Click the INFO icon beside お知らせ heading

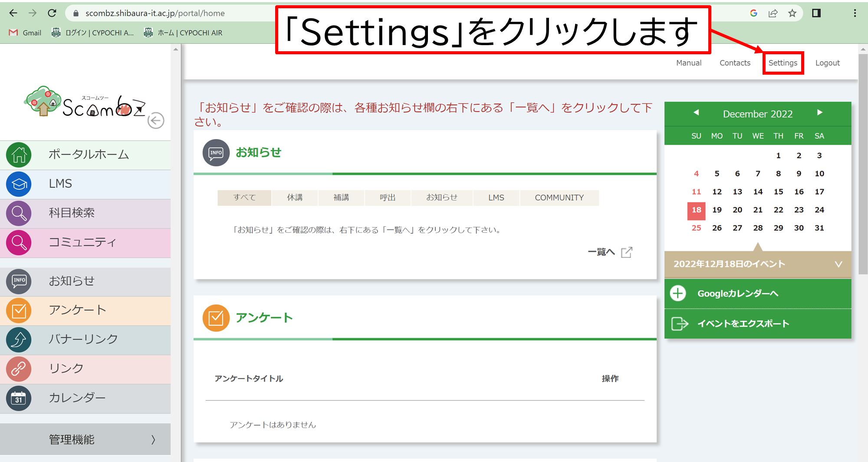coord(216,153)
